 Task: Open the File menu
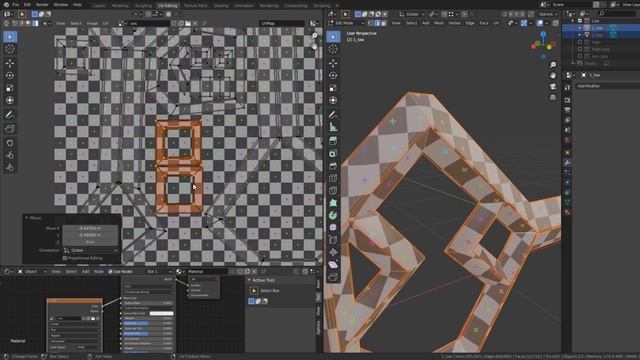tap(16, 5)
